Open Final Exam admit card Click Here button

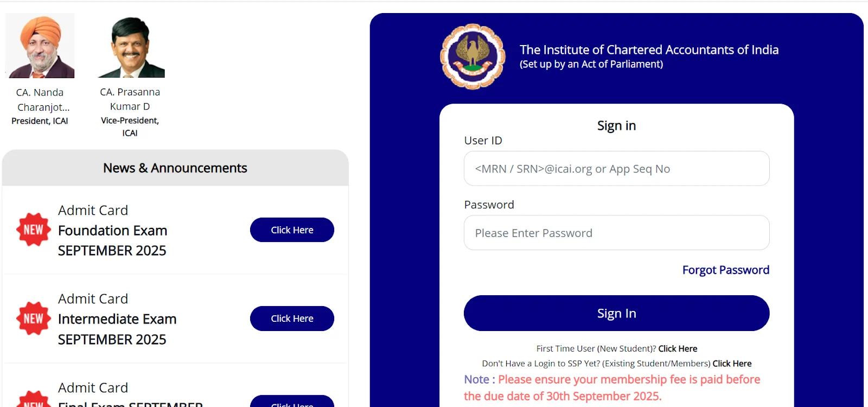click(x=292, y=404)
